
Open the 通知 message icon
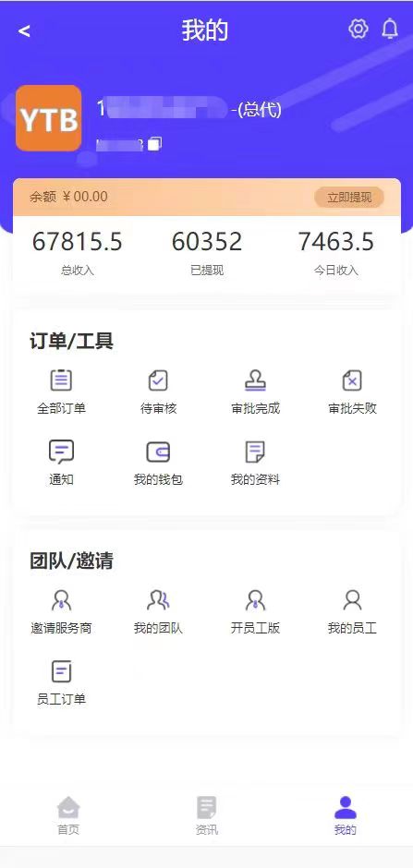[x=62, y=452]
